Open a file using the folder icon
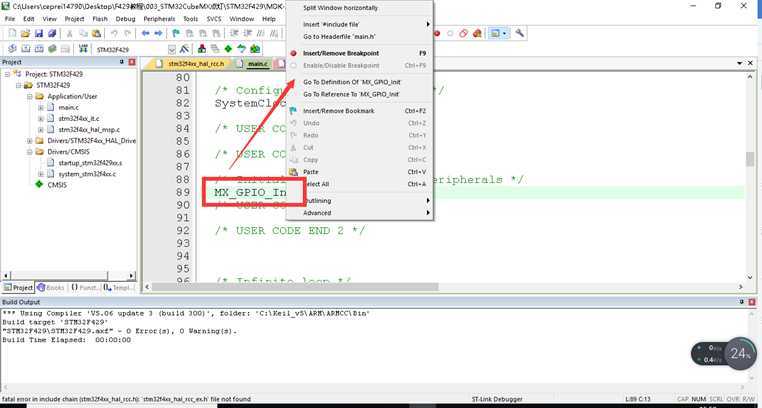 (25, 34)
